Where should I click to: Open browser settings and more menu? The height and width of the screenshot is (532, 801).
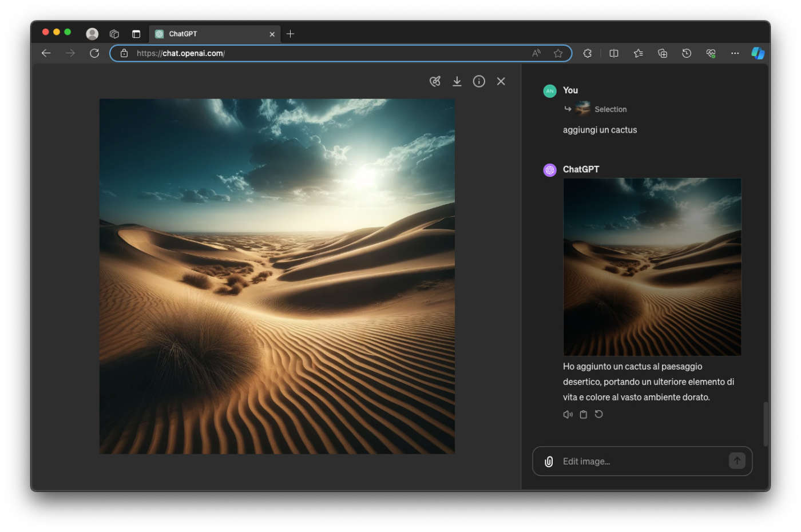click(735, 53)
